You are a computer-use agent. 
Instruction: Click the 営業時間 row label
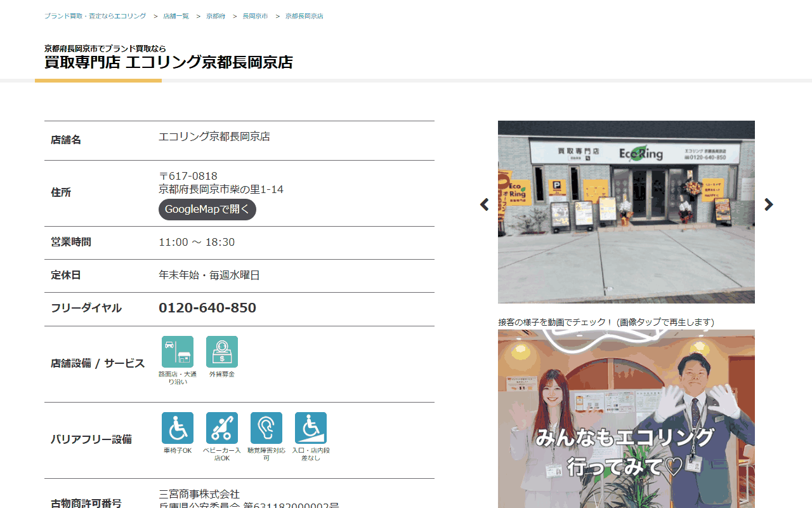point(71,242)
